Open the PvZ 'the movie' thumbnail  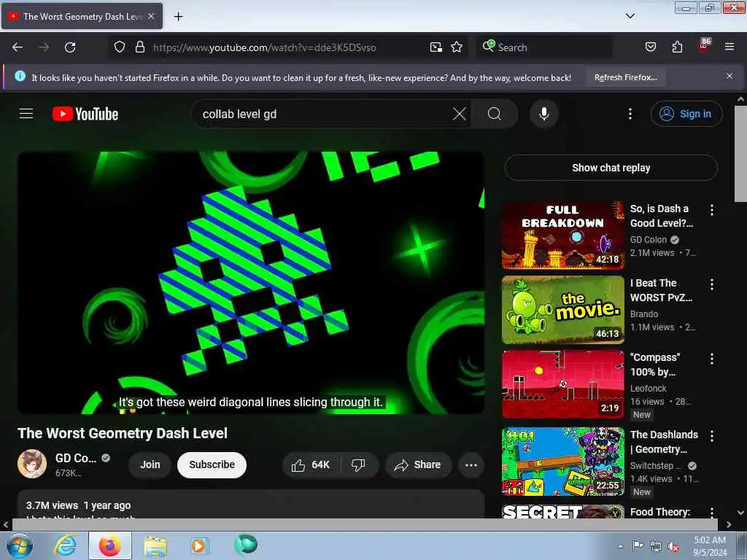[x=563, y=309]
